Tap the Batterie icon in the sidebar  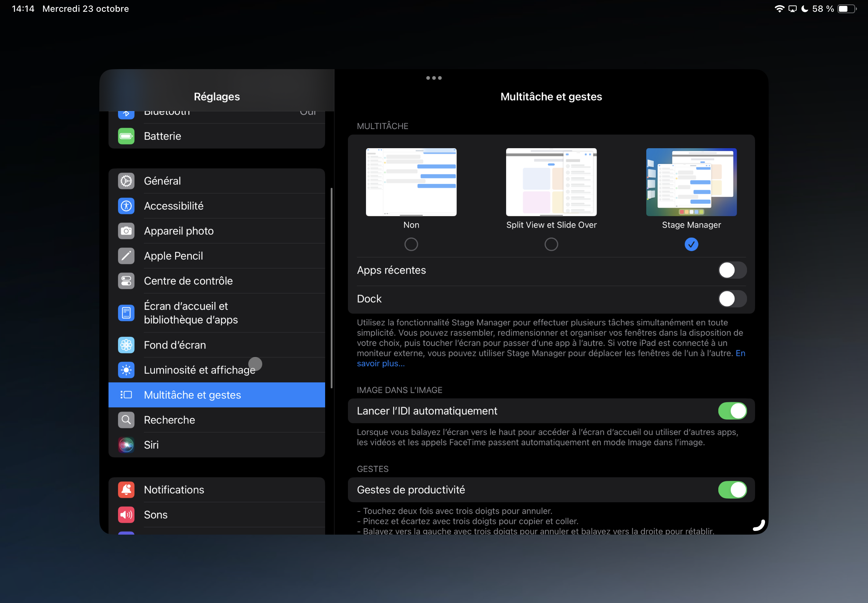126,136
